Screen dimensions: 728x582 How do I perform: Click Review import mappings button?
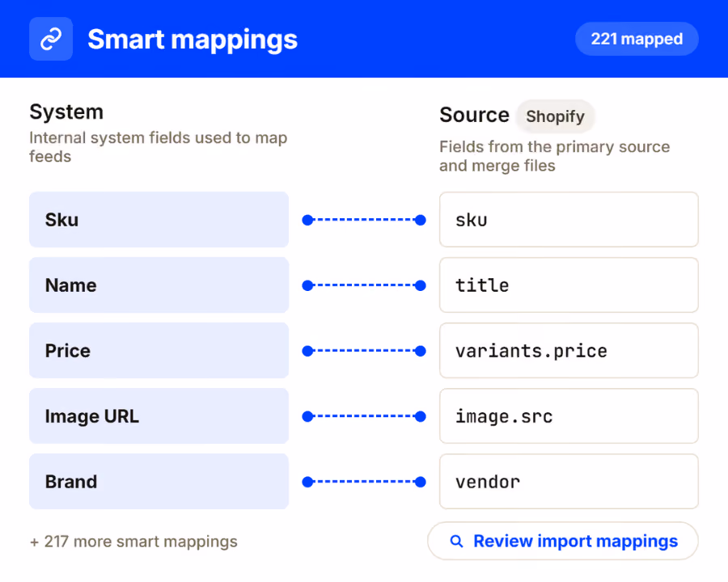pyautogui.click(x=563, y=541)
